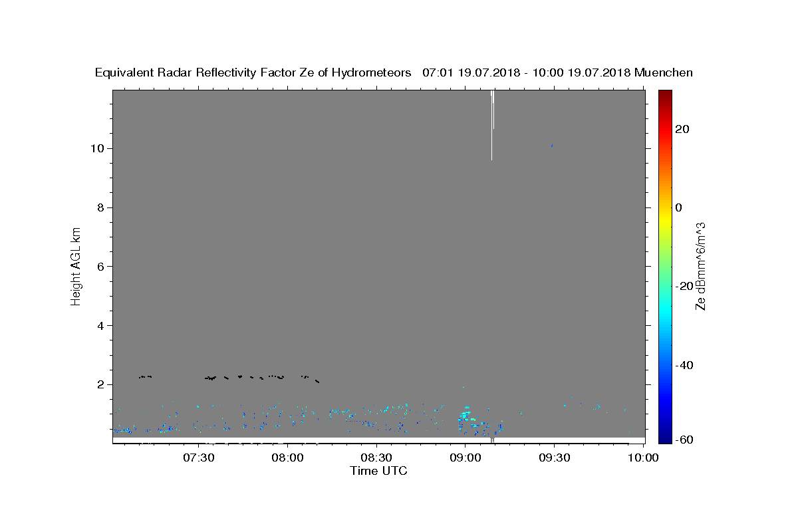This screenshot has height=532, width=798.
Task: Click the '07:30' time tick label
Action: tap(198, 458)
